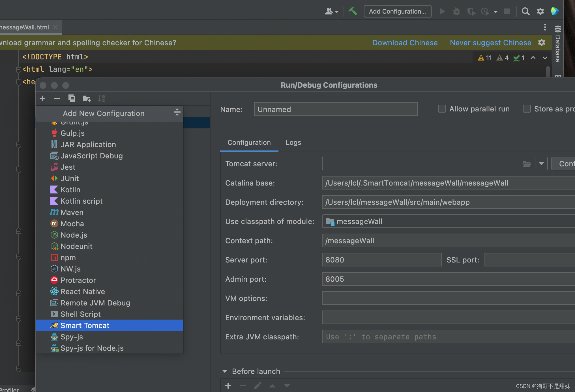The image size is (575, 392).
Task: Choose Gulp.js configuration type
Action: pos(110,133)
